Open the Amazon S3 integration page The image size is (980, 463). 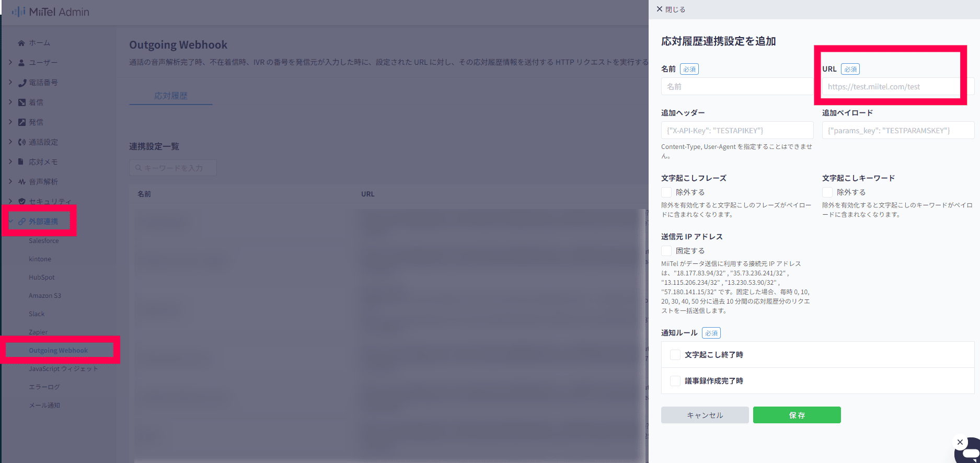45,296
